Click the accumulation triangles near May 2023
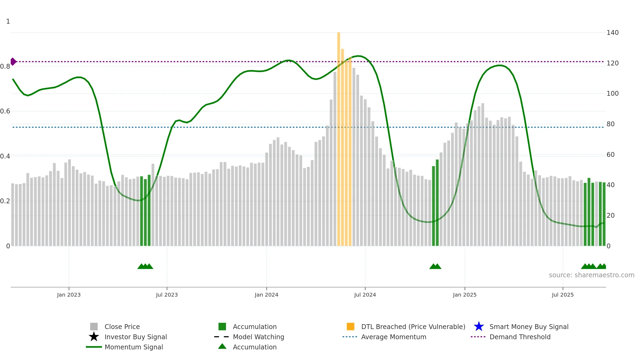This screenshot has width=644, height=362. (145, 266)
